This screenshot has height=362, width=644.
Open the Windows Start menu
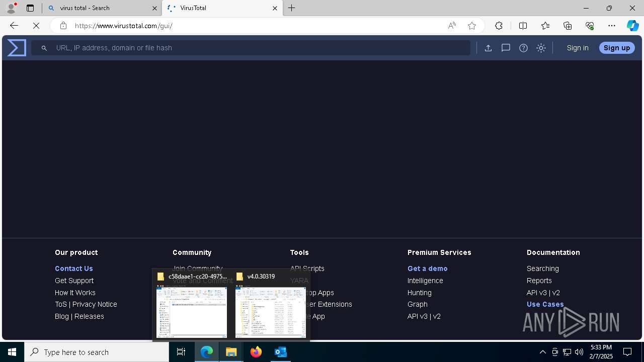tap(12, 352)
